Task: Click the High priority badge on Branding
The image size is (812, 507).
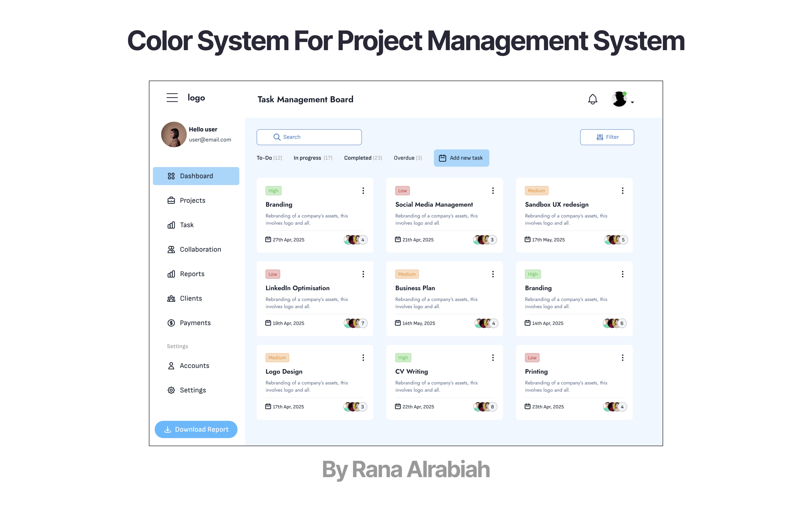Action: coord(273,190)
